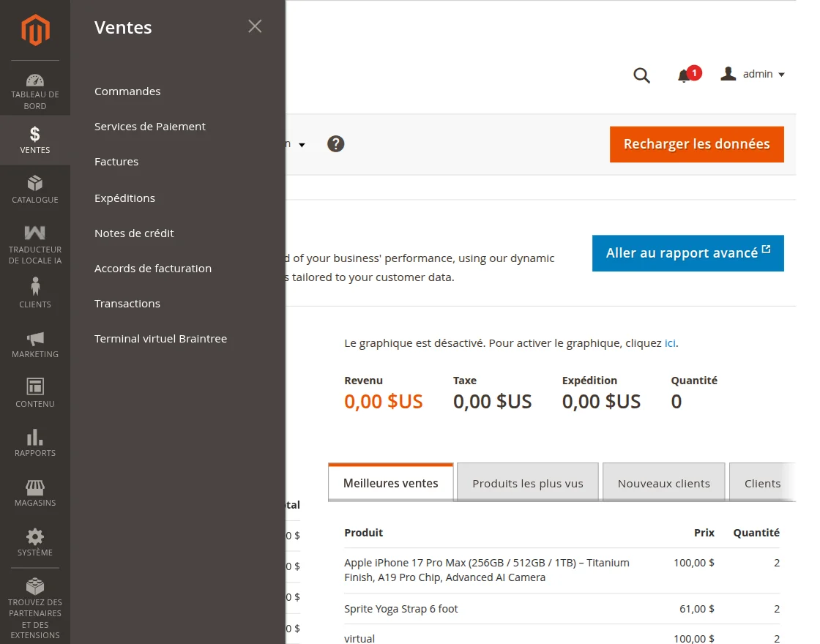This screenshot has height=644, width=820.
Task: Click the search magnifier icon
Action: coord(641,75)
